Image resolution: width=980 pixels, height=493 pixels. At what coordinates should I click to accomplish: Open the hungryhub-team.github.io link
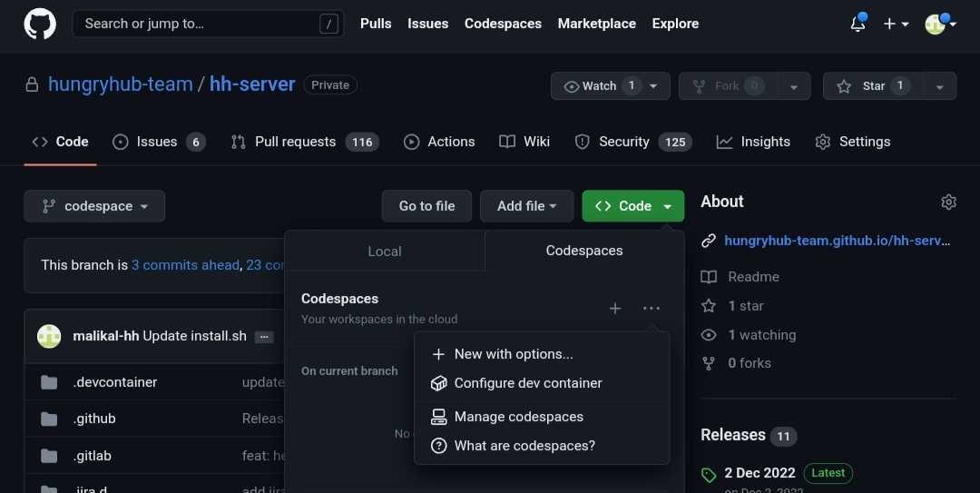pos(836,241)
